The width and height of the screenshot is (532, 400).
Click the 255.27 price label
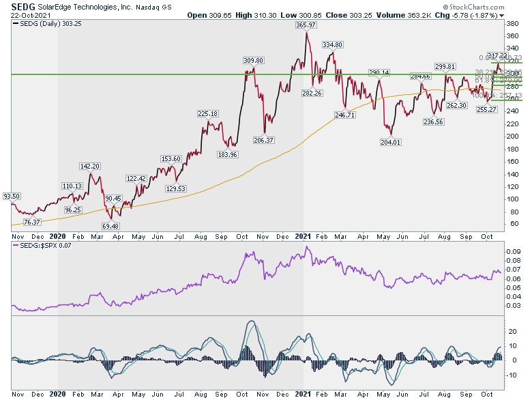(x=486, y=110)
